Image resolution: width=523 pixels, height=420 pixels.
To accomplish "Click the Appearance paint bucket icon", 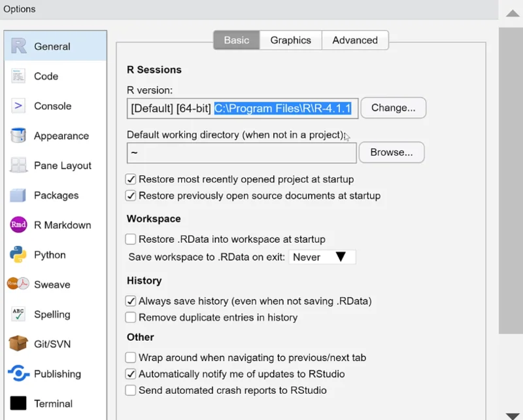I will [x=18, y=135].
